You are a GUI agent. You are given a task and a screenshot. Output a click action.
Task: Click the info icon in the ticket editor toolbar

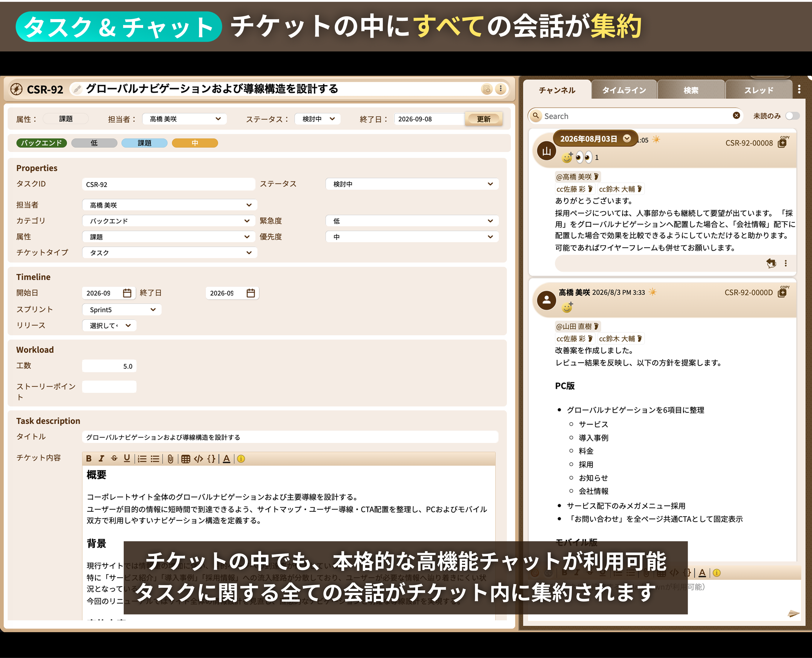241,459
